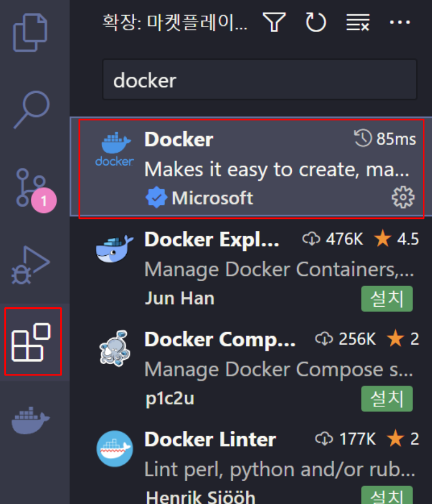432x504 pixels.
Task: Click the 256K download count
Action: click(x=345, y=339)
